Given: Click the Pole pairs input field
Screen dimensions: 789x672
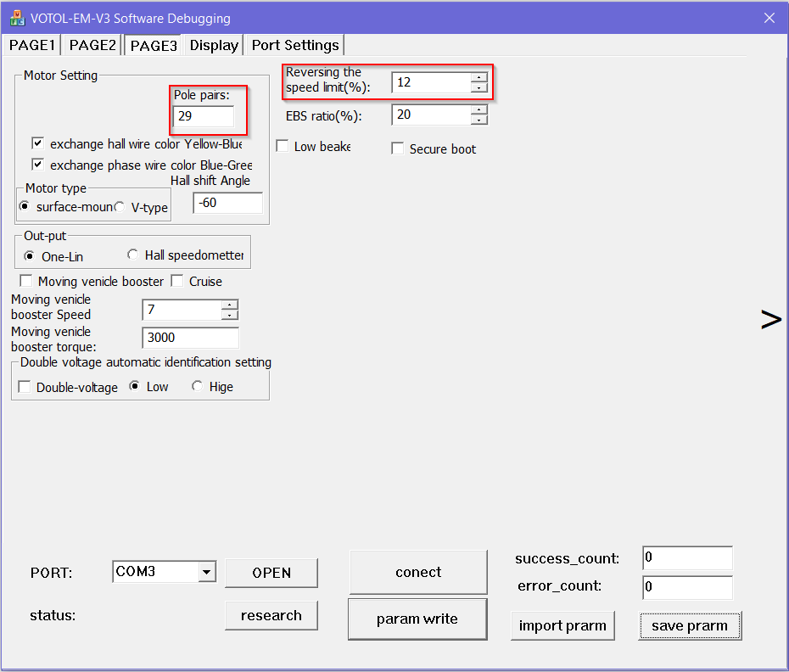Looking at the screenshot, I should 204,117.
